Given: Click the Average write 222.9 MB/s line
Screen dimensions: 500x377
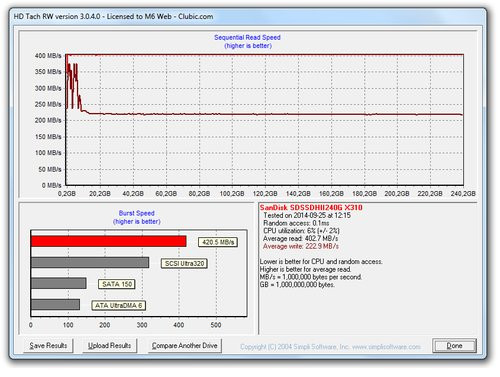Looking at the screenshot, I should [x=301, y=246].
